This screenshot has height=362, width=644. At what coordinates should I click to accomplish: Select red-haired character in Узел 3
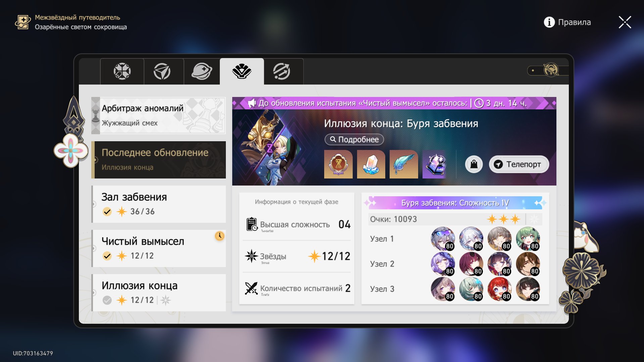click(x=499, y=289)
